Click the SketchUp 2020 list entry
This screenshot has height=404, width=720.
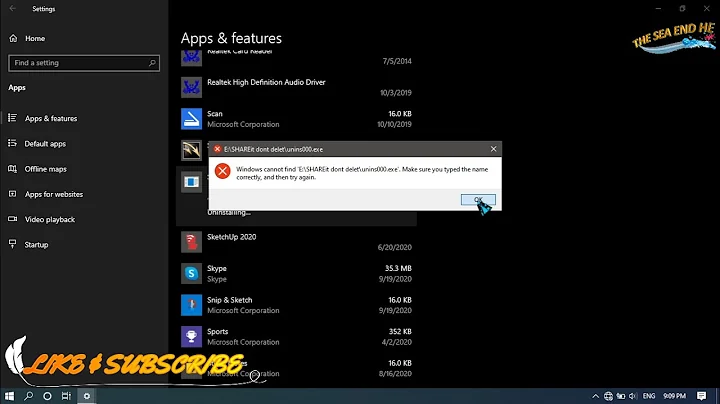231,237
